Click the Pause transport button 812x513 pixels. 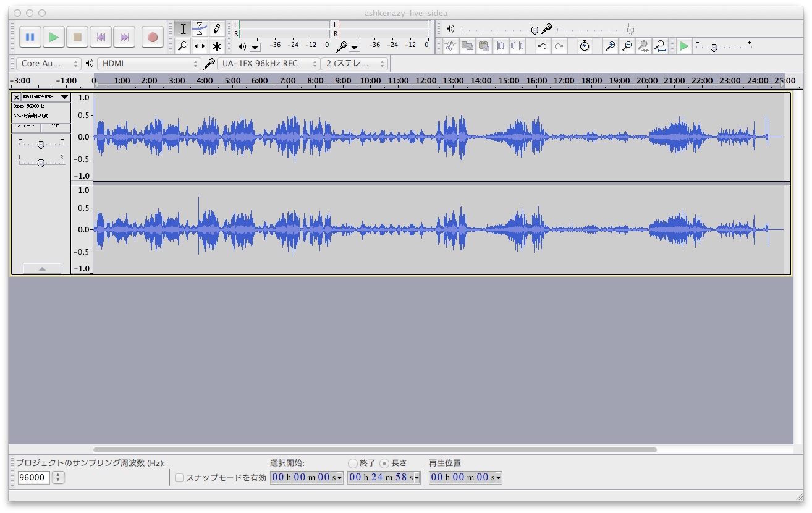click(x=30, y=37)
